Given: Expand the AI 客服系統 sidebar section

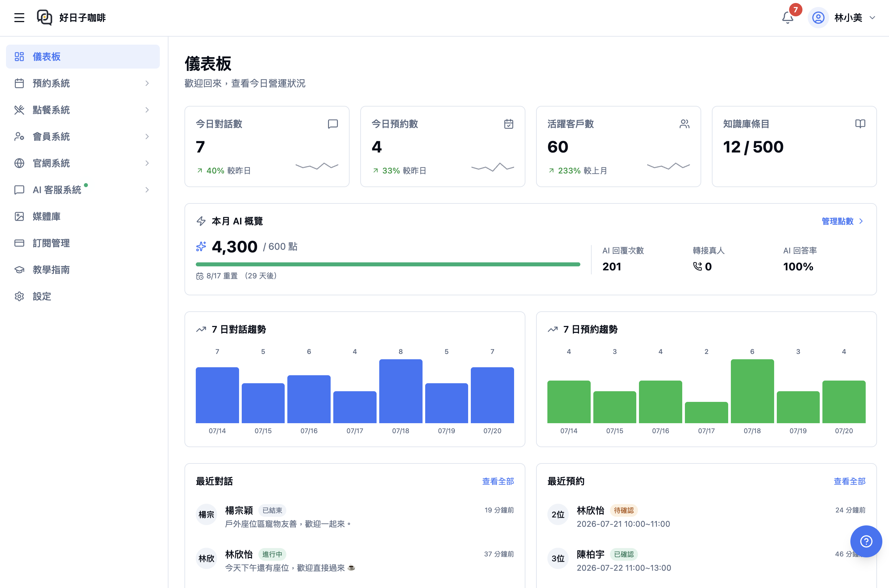Looking at the screenshot, I should click(83, 190).
